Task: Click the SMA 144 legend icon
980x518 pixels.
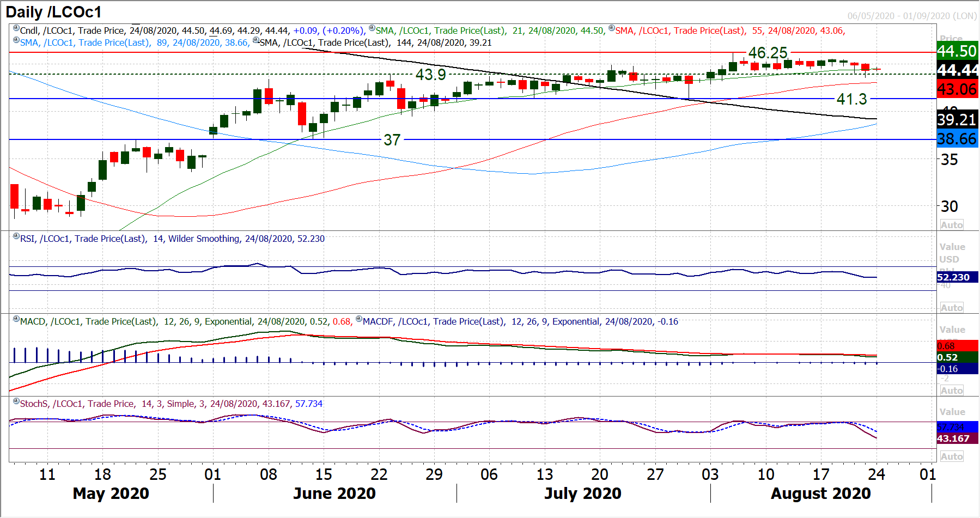Action: 256,40
